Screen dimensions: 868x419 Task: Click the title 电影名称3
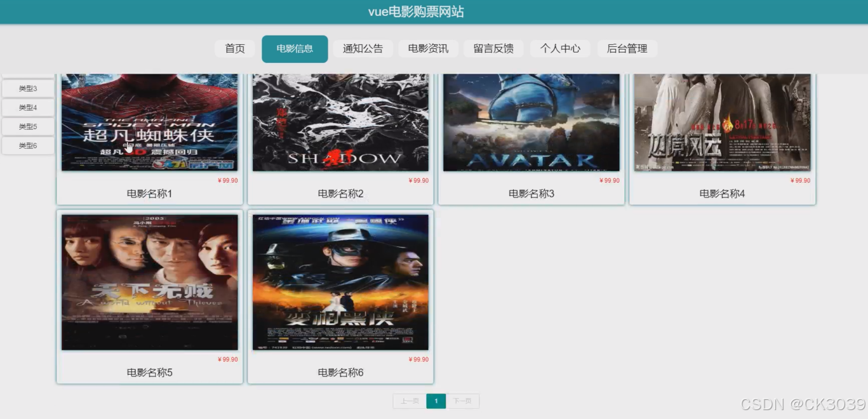(531, 194)
